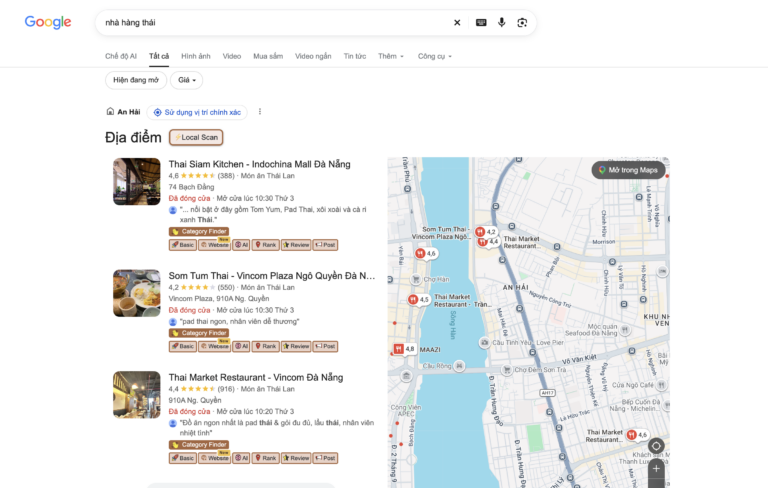Click the address text 74 Bạch Đằng

tap(192, 187)
